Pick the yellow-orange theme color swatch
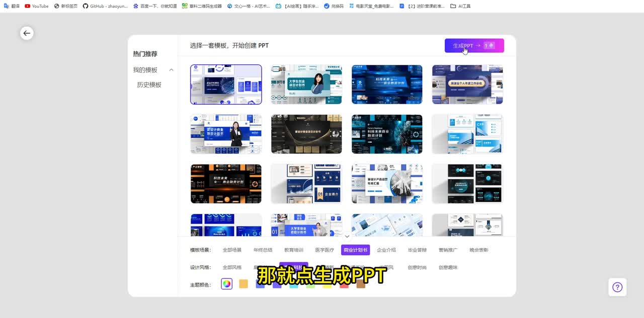Image resolution: width=644 pixels, height=318 pixels. (244, 284)
